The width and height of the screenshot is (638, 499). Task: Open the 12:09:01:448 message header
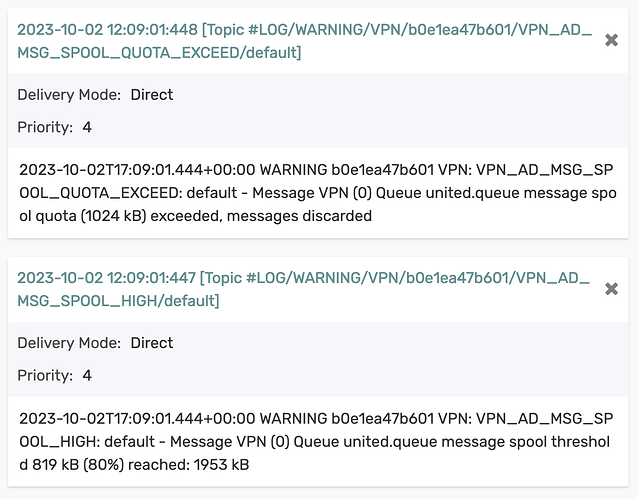[x=305, y=41]
